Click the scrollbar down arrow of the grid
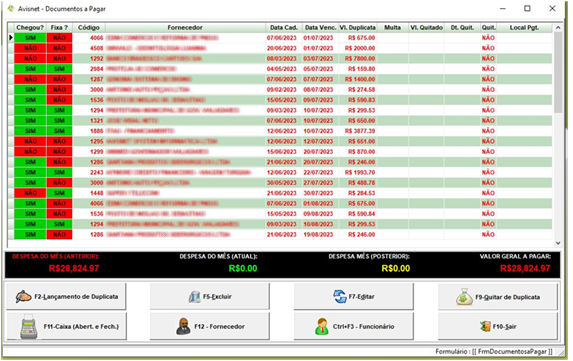573x361 pixels. point(558,243)
